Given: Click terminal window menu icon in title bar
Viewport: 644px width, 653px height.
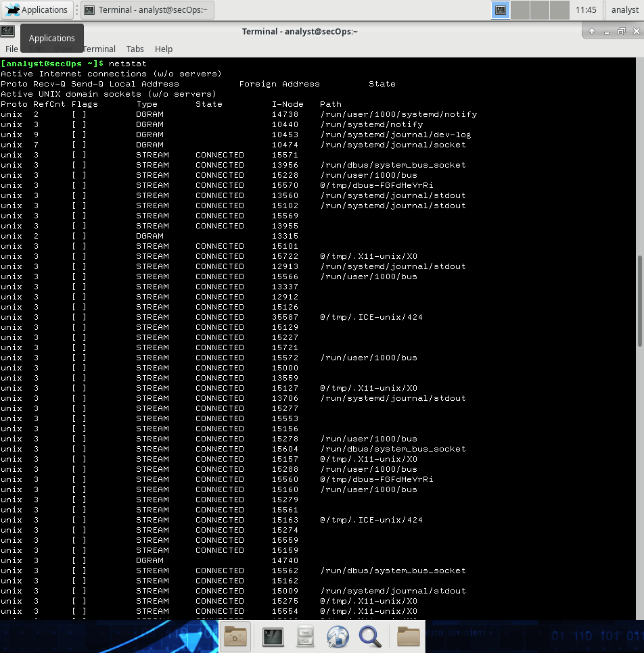Looking at the screenshot, I should [x=7, y=31].
